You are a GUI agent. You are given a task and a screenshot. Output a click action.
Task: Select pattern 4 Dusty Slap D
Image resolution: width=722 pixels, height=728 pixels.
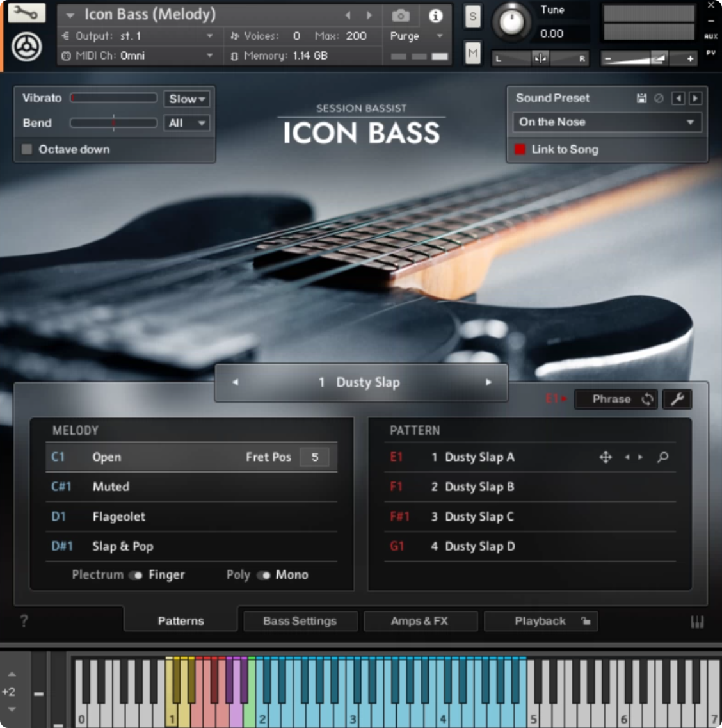[x=530, y=546]
